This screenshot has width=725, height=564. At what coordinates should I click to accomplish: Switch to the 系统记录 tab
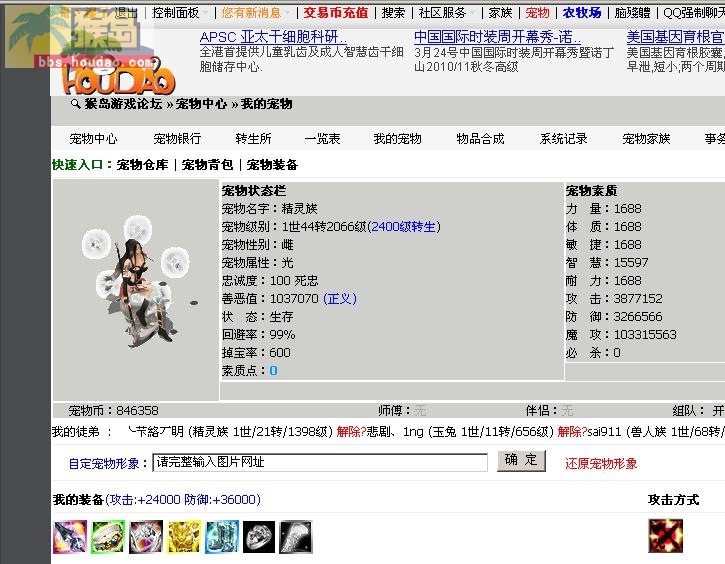pyautogui.click(x=564, y=139)
